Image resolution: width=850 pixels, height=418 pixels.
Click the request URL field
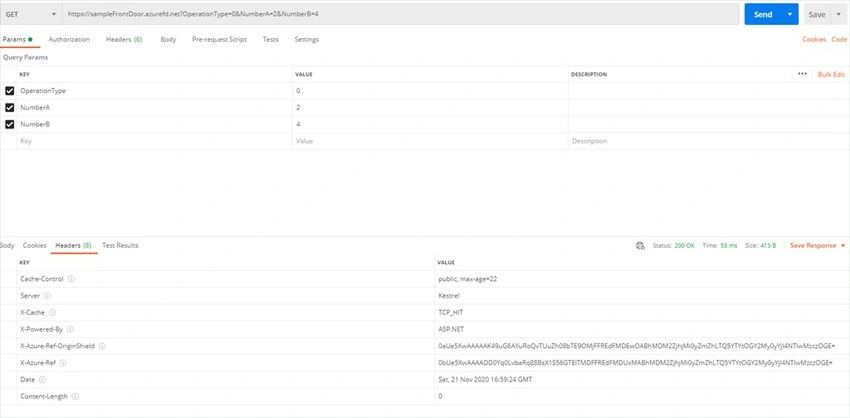401,15
